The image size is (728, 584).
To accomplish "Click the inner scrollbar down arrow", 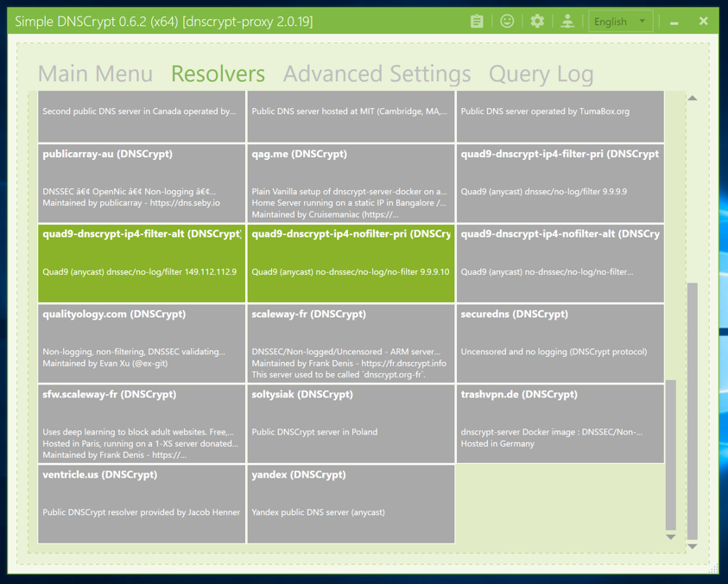I will coord(670,536).
